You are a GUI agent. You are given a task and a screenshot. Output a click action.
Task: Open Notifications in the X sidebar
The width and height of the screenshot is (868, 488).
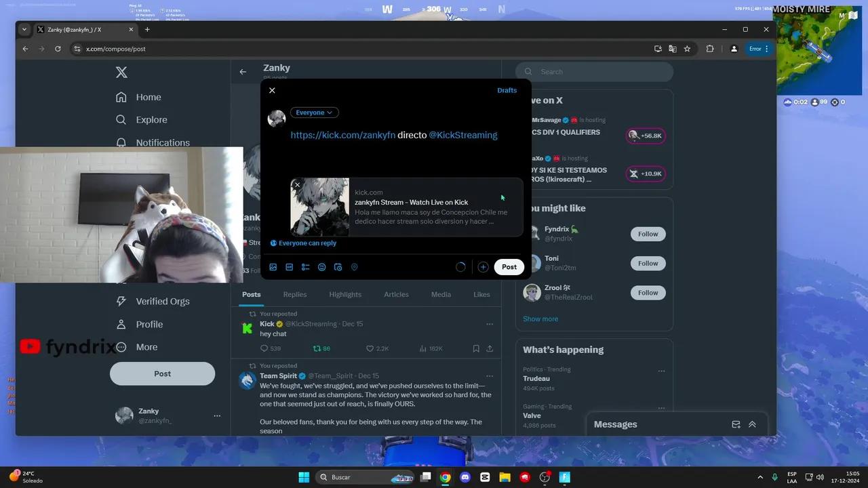153,142
